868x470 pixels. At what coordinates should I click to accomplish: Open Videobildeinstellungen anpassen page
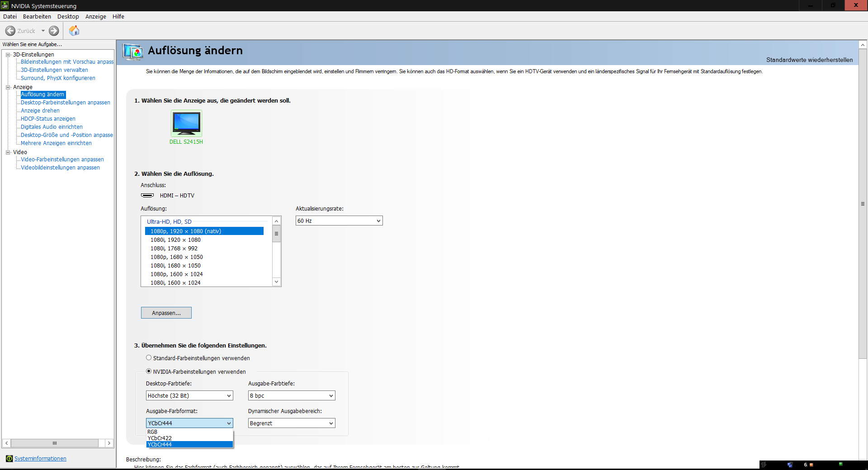click(x=60, y=168)
